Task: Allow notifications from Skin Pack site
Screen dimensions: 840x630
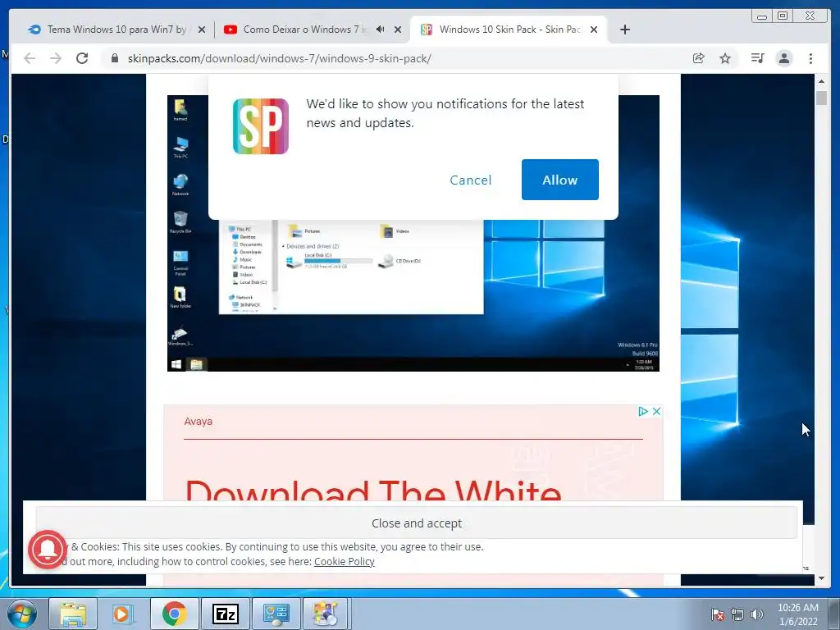Action: pos(559,180)
